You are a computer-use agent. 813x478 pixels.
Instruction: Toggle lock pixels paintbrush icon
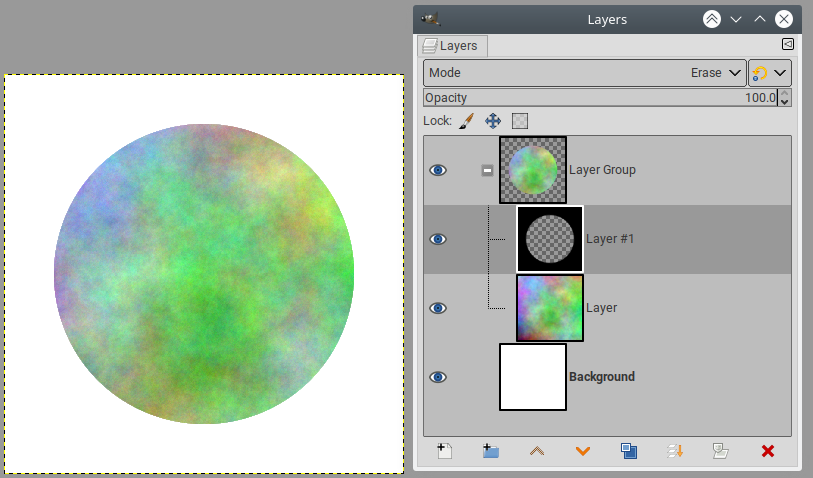coord(466,121)
